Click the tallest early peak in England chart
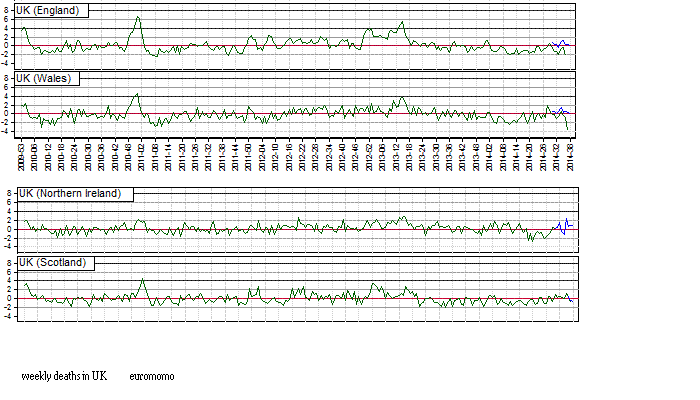 point(138,17)
